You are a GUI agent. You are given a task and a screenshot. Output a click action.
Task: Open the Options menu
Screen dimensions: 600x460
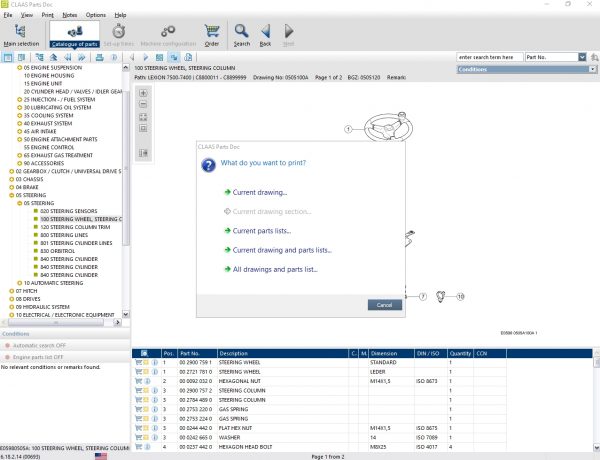coord(95,16)
